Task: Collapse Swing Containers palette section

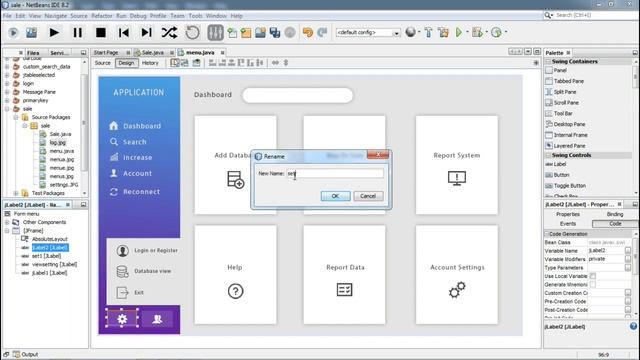Action: pos(548,62)
